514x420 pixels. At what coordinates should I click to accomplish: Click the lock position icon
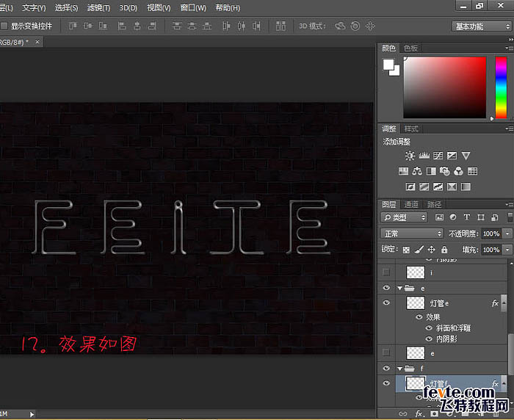point(432,250)
